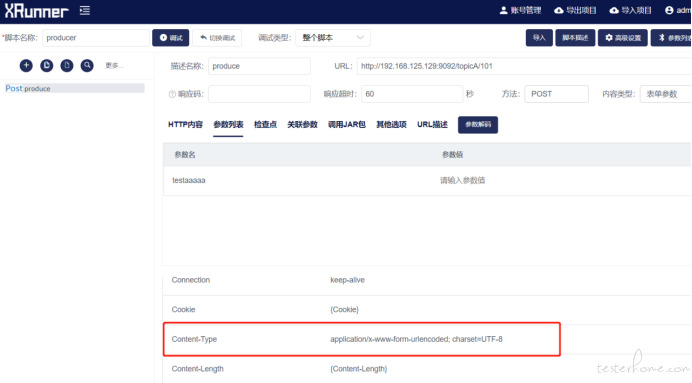Click the round copy document icon

tap(46, 65)
